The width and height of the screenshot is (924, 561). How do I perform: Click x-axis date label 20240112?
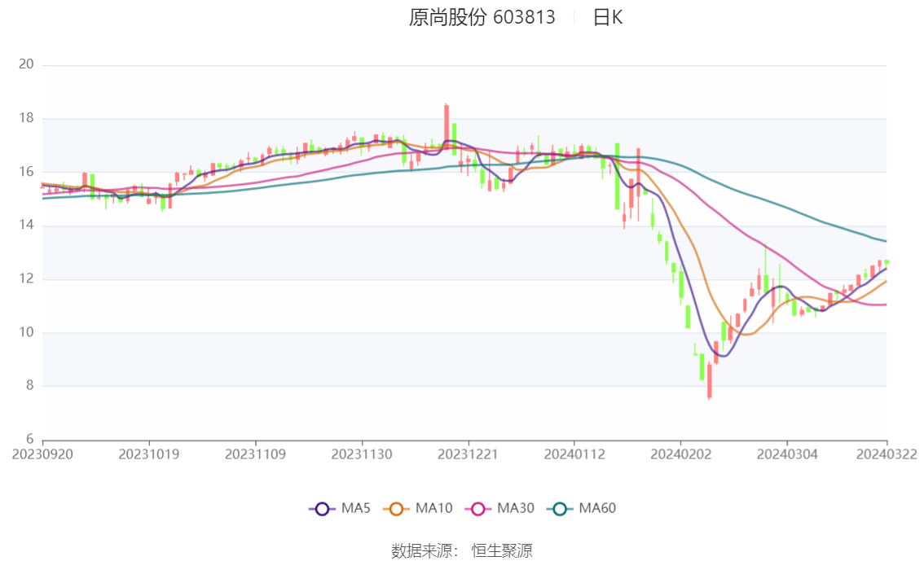tap(574, 454)
